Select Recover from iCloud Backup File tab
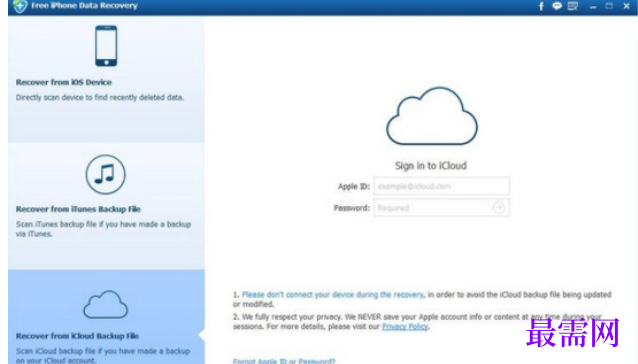 (106, 317)
